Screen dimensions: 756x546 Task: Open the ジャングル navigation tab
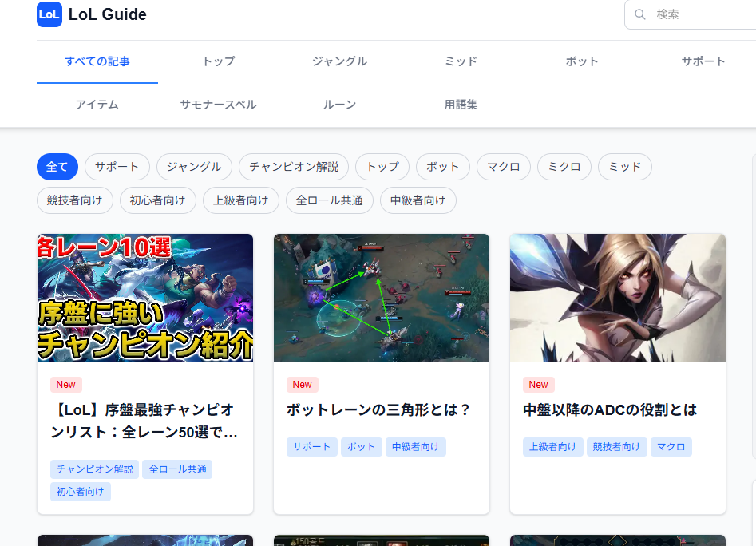point(339,61)
